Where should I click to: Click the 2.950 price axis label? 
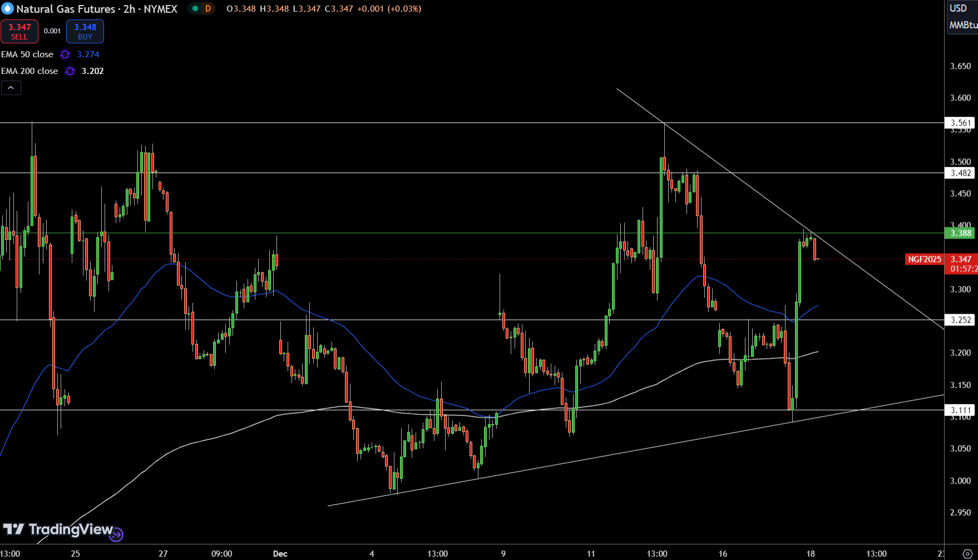click(960, 513)
